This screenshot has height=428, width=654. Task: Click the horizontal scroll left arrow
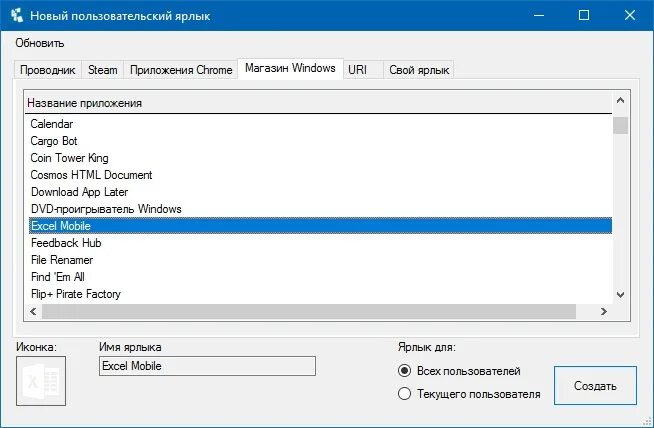pos(33,311)
